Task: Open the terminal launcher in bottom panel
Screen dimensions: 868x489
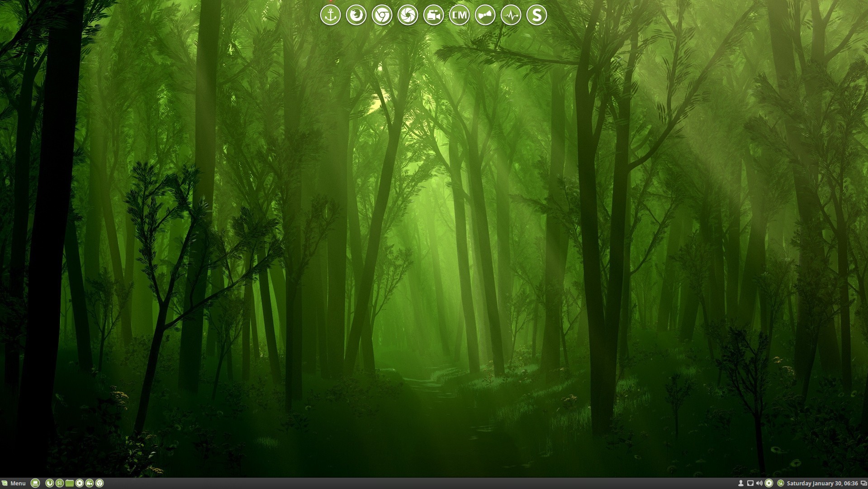Action: click(x=60, y=483)
